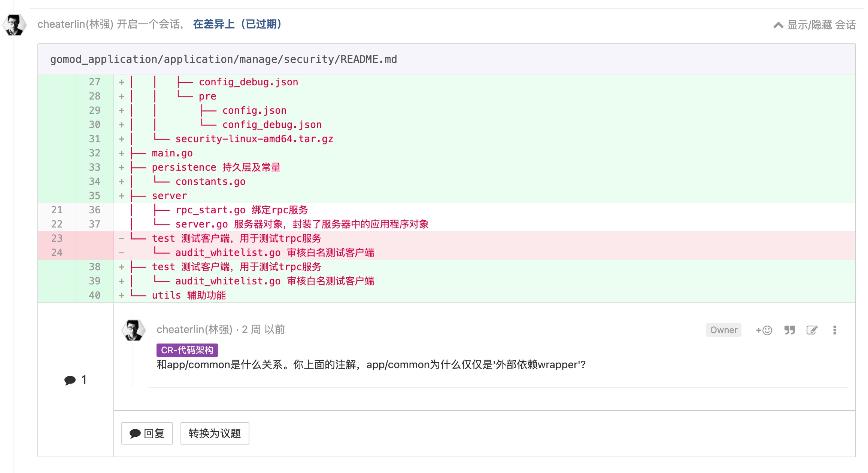Reply to the comment

point(147,433)
